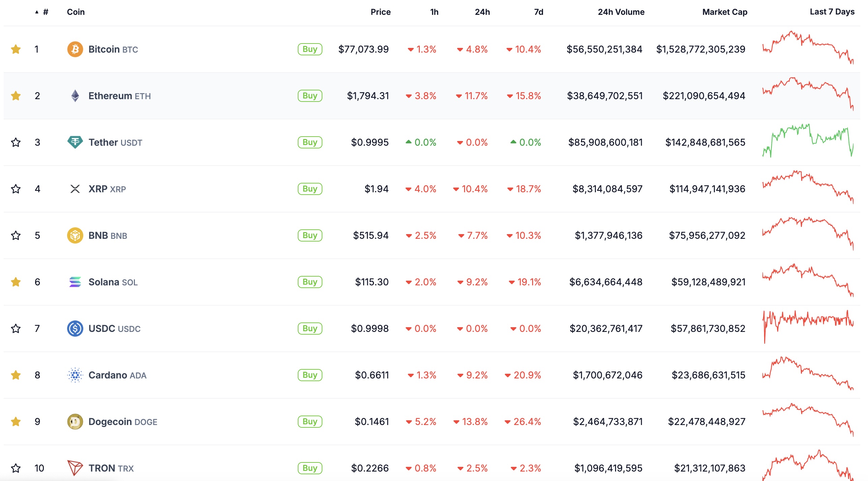868x481 pixels.
Task: Sort by the 24h Volume header
Action: [x=621, y=12]
